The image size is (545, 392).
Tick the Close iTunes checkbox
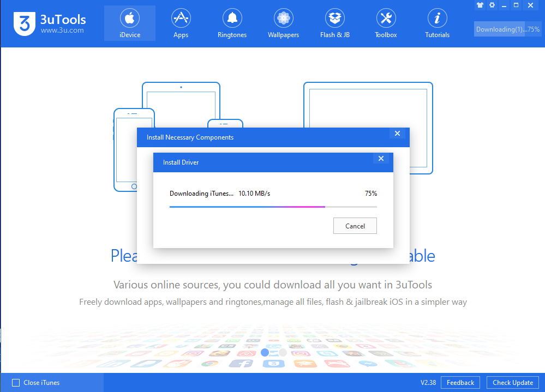point(16,383)
